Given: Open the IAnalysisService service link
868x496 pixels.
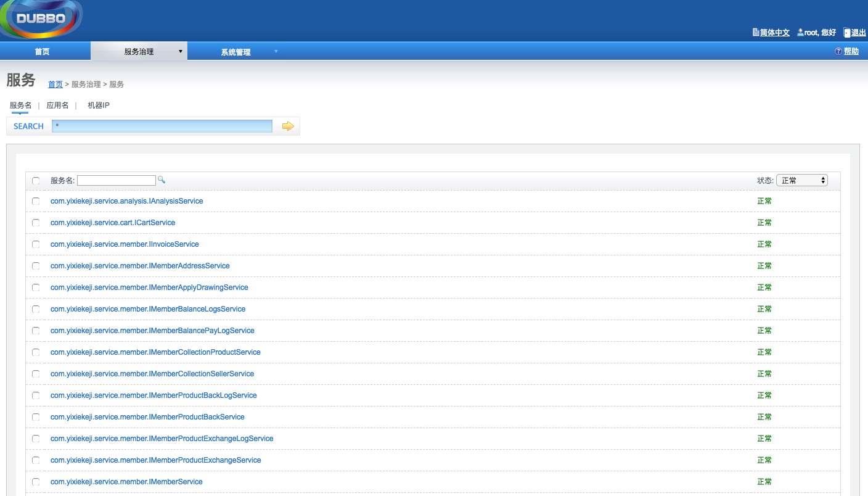Looking at the screenshot, I should [126, 201].
